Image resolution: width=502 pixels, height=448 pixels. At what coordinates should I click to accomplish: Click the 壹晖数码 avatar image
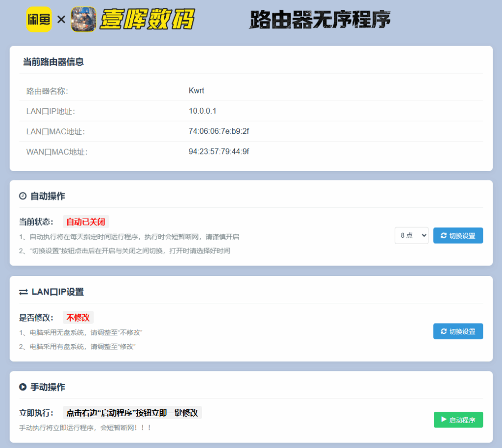(x=83, y=19)
